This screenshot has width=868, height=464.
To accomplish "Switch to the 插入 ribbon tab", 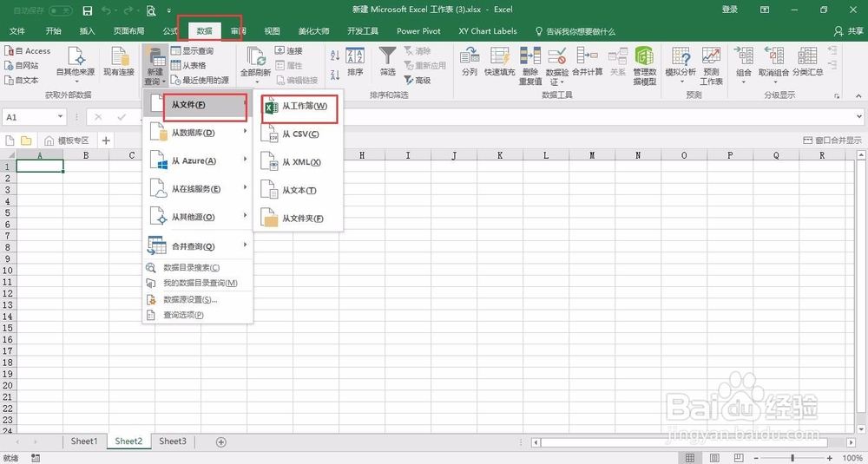I will (88, 31).
